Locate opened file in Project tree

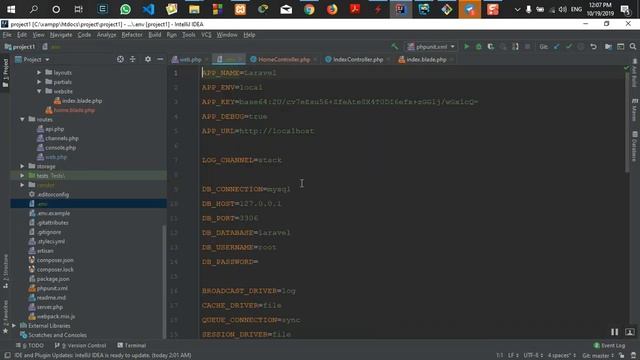tap(120, 60)
